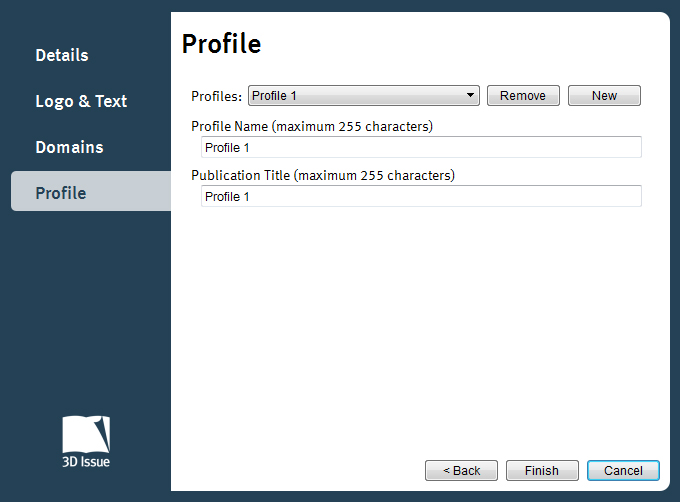Go back with the < Back button
The height and width of the screenshot is (502, 680).
pos(461,471)
